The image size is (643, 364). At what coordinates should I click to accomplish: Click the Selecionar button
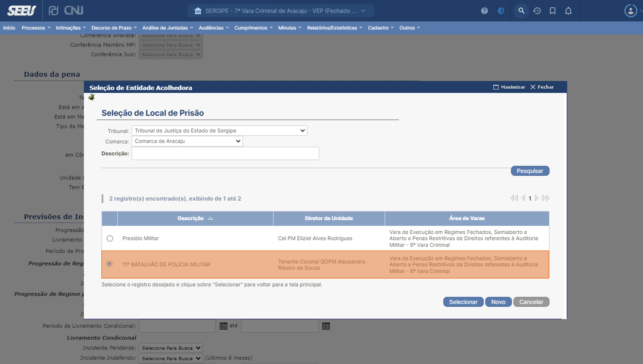(x=463, y=302)
